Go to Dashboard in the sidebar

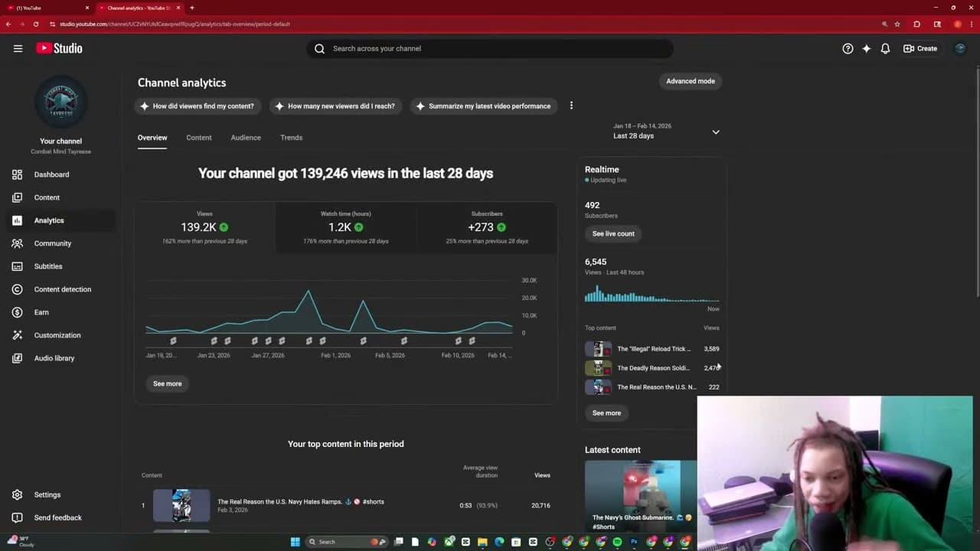click(61, 174)
